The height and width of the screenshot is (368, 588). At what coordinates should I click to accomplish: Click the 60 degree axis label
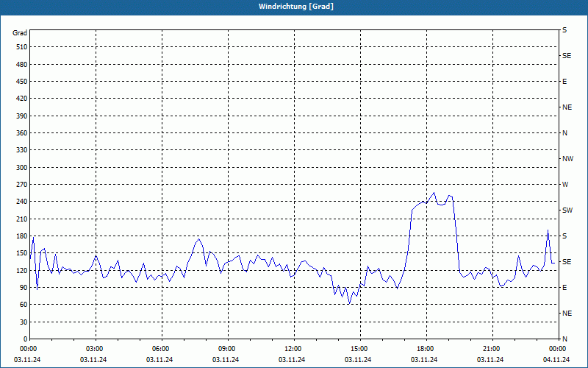click(24, 305)
